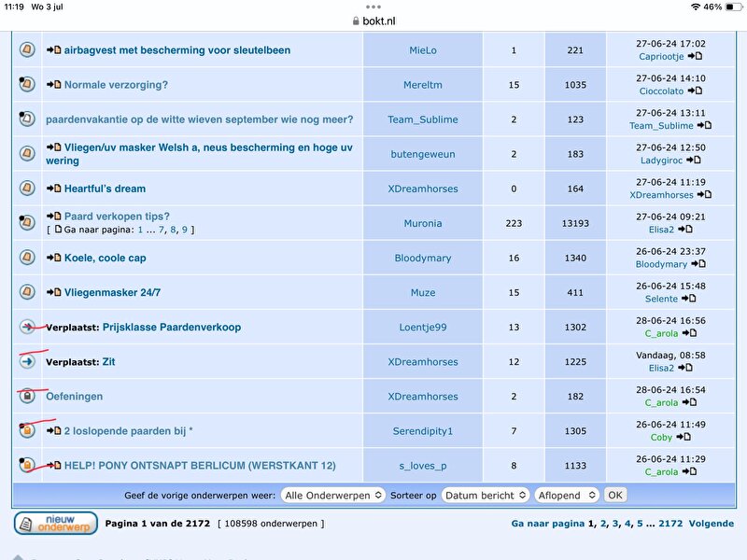Open topic 'airbagvest met bescherming voor sleutelbeen'
Screen dimensions: 747x560
177,50
